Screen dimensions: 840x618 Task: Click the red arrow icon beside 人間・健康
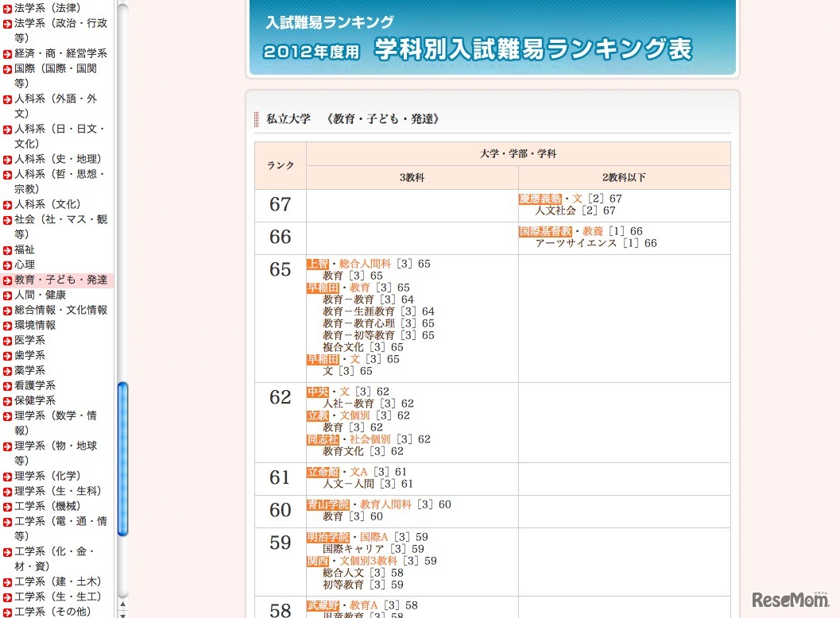[10, 295]
